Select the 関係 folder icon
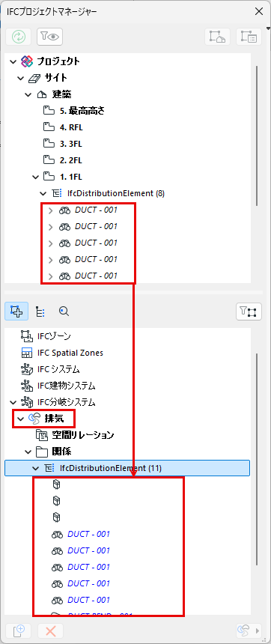Viewport: 271px width, 644px height. (41, 452)
